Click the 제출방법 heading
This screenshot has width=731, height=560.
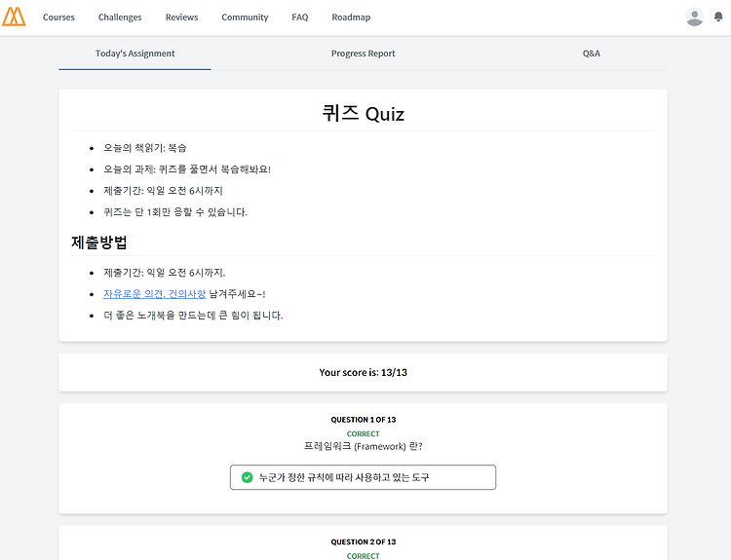click(x=98, y=243)
